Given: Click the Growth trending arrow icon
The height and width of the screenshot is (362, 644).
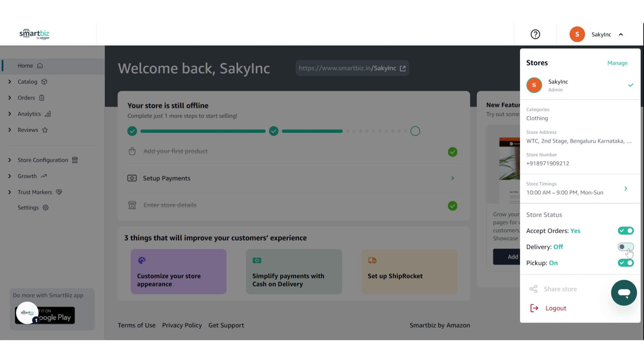Looking at the screenshot, I should coord(44,176).
